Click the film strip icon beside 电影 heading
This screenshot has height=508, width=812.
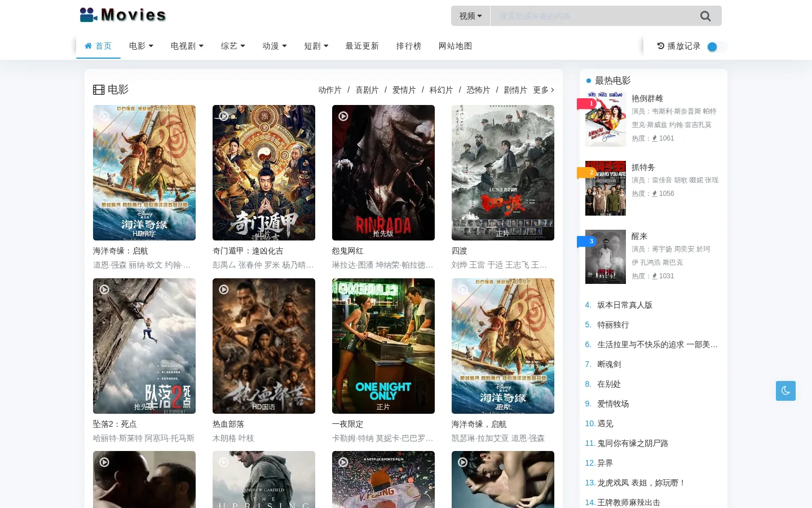[99, 90]
